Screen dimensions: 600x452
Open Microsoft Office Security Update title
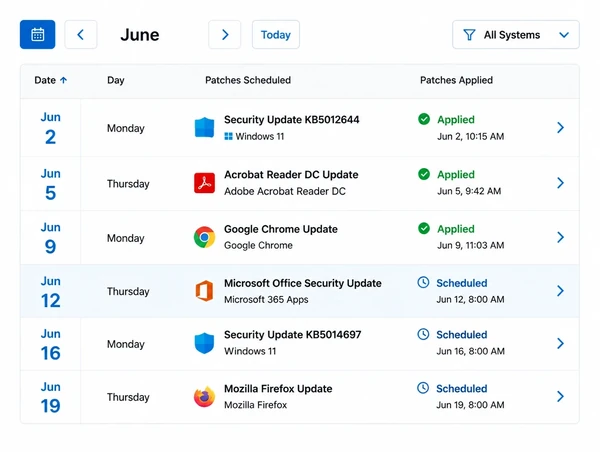(303, 283)
